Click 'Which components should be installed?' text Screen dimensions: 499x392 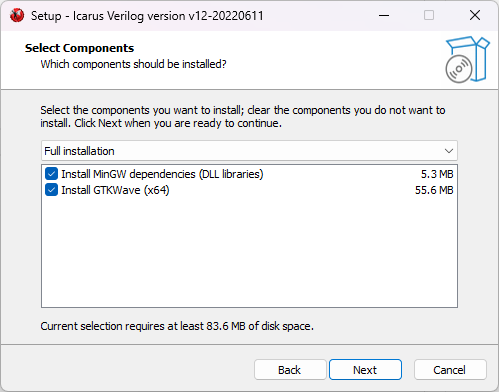coord(133,64)
